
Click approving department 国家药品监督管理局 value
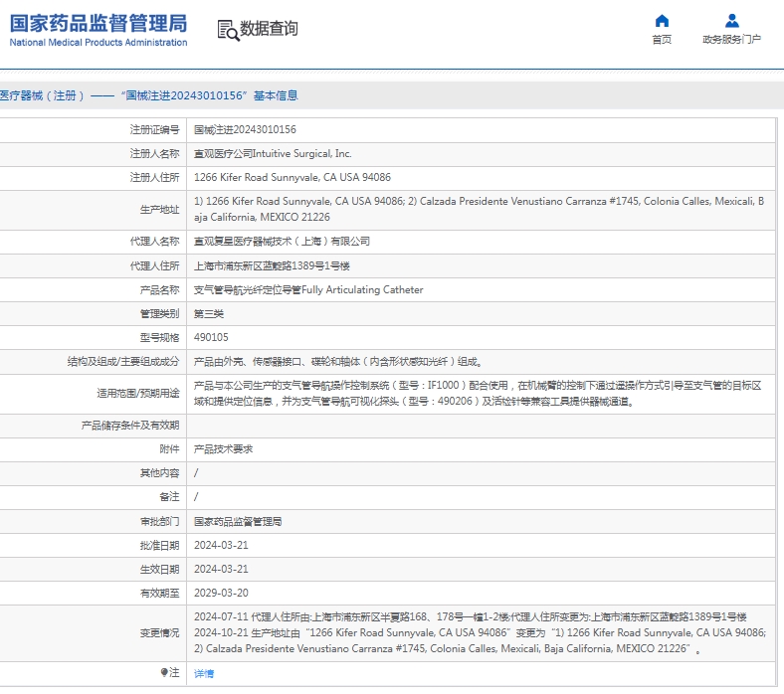(238, 522)
